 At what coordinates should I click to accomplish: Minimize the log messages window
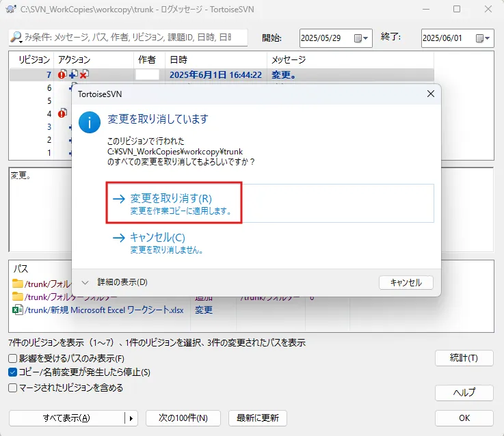pyautogui.click(x=426, y=9)
